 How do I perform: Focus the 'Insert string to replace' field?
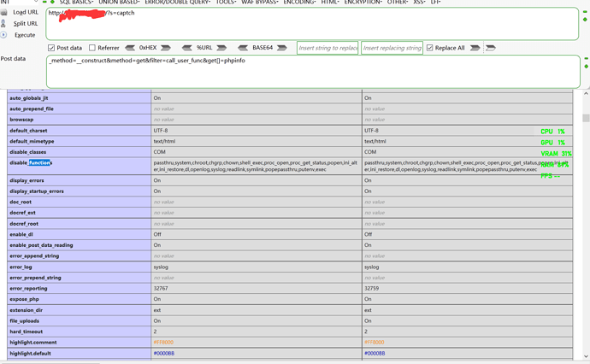click(327, 48)
